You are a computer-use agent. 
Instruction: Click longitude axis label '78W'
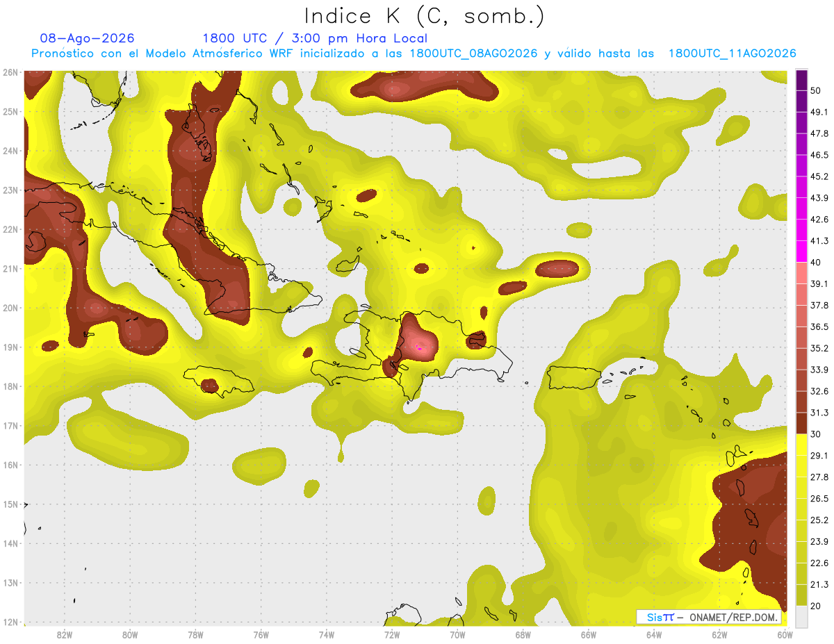point(195,635)
